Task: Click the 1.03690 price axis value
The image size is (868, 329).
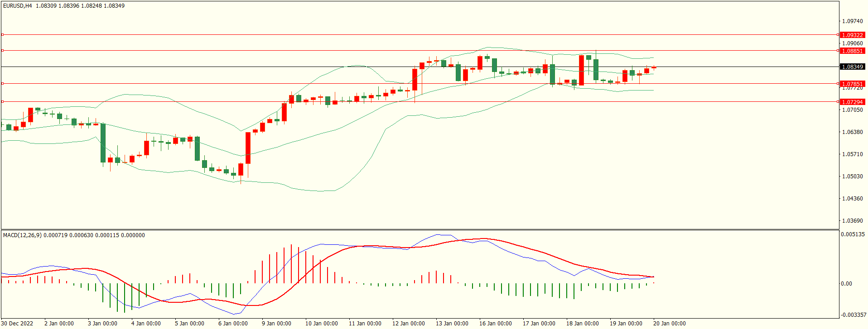Action: 852,221
